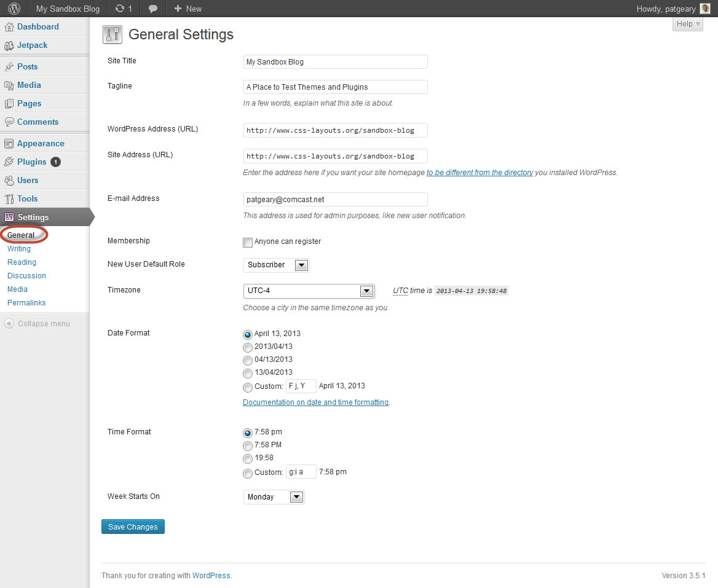The height and width of the screenshot is (588, 718).
Task: Follow the 'to be different from the directory' link
Action: click(480, 173)
